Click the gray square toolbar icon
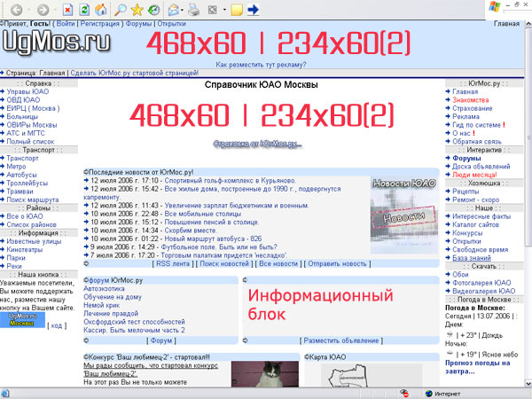 (x=213, y=10)
